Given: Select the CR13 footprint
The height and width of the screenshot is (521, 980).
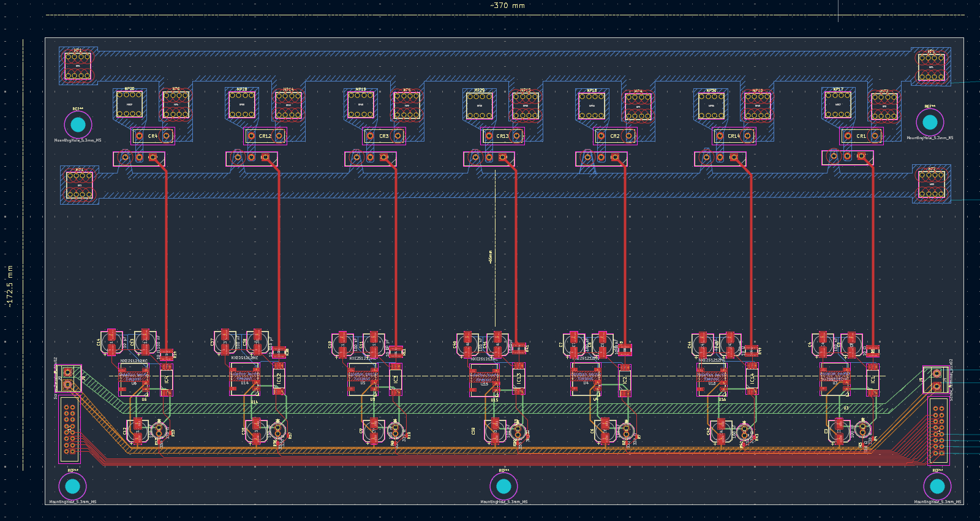Looking at the screenshot, I should tap(502, 136).
